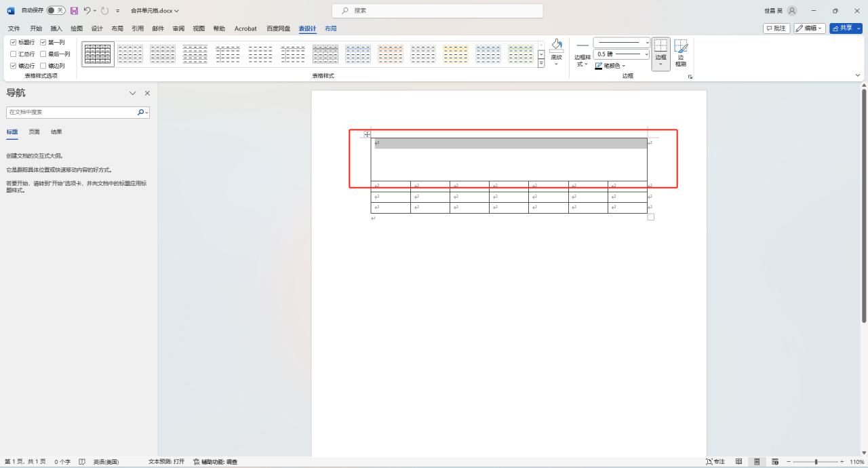Uncheck the 镶边行 checkbox
The height and width of the screenshot is (468, 868).
coord(13,66)
